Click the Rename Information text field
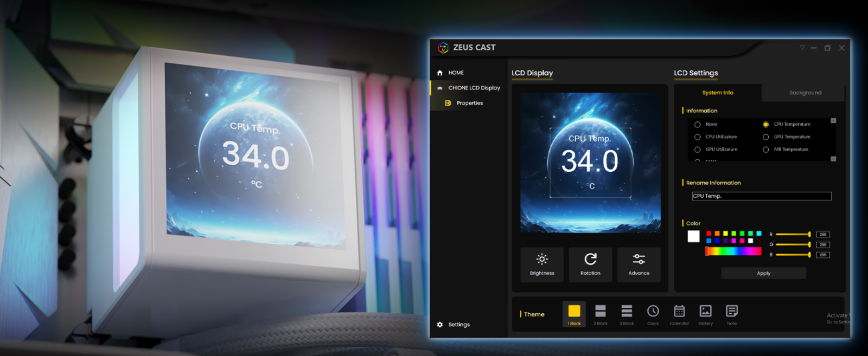This screenshot has height=356, width=868. click(x=761, y=196)
